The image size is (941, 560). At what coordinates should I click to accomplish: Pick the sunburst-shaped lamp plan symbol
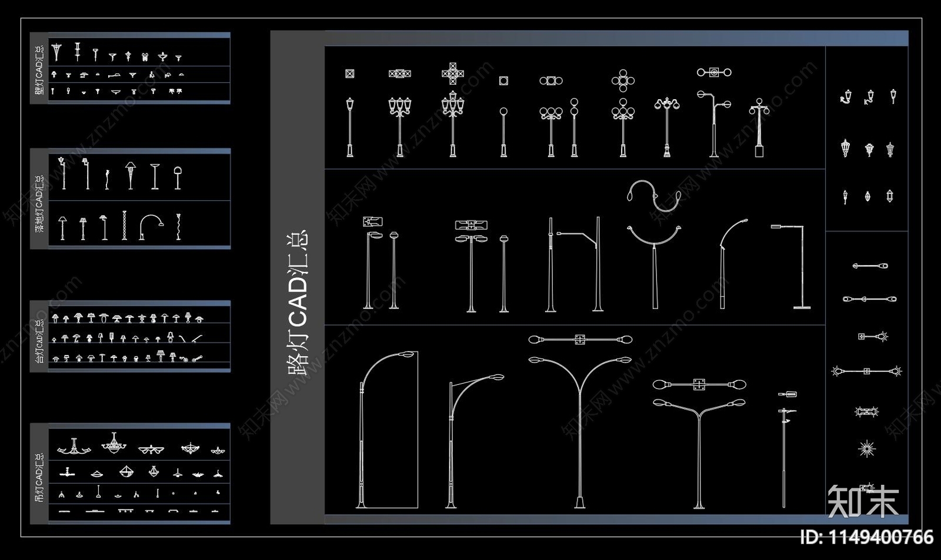coord(866,449)
